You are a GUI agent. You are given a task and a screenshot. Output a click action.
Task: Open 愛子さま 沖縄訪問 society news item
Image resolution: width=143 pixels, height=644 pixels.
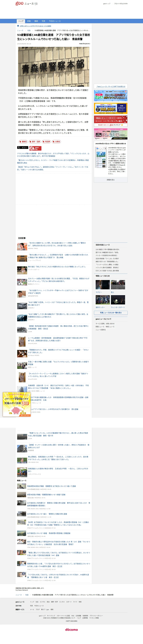click(107, 252)
